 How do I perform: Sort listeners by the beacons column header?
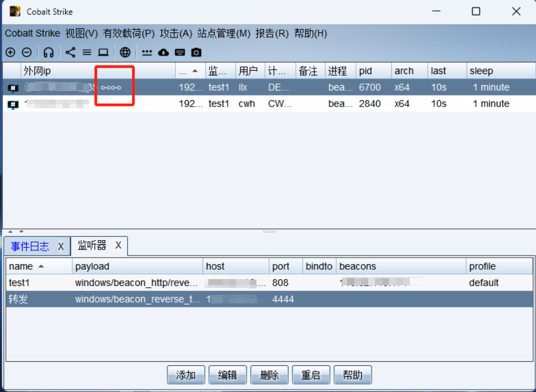point(401,266)
